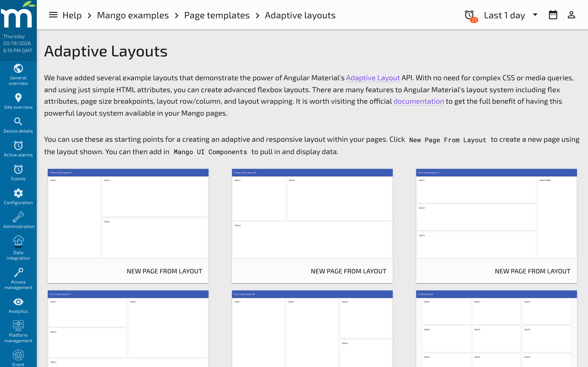Click the documentation hyperlink
This screenshot has width=588, height=367.
[418, 101]
